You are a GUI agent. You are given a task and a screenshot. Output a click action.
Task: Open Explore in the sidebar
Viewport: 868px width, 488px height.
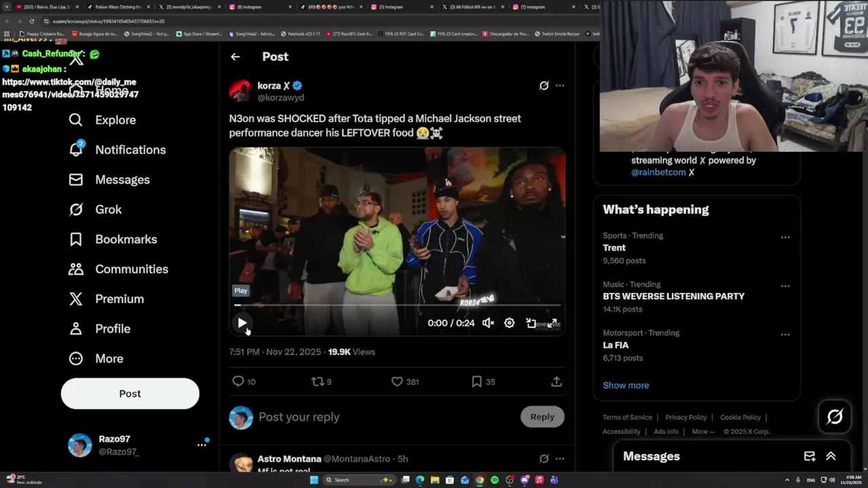[102, 120]
